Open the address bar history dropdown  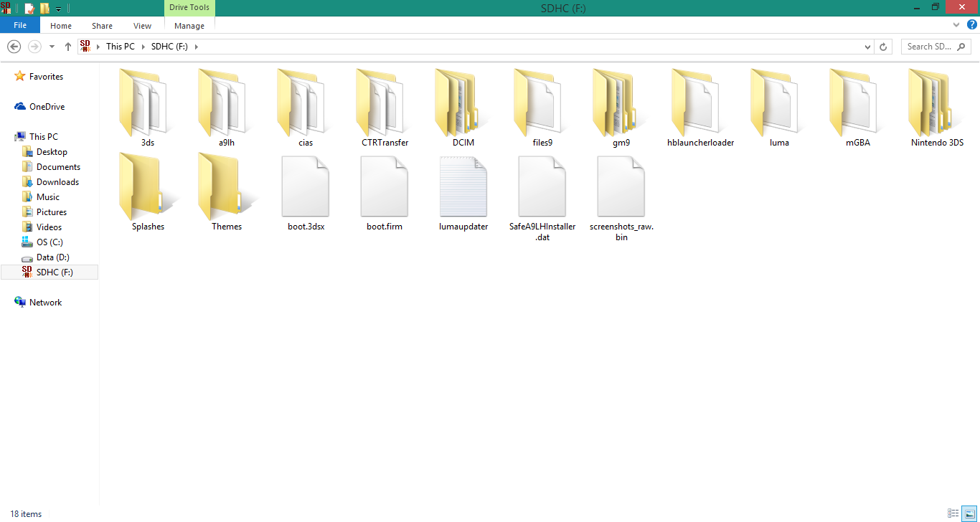click(868, 47)
